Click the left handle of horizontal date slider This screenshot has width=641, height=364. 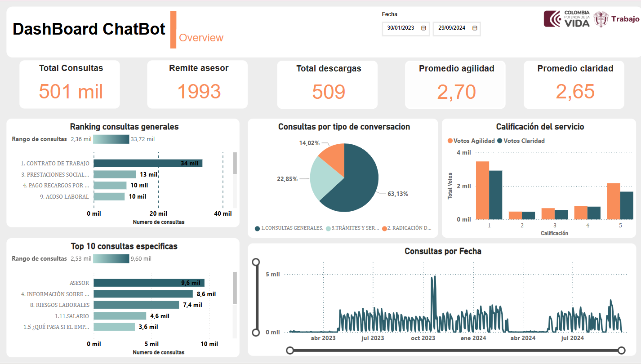[290, 350]
